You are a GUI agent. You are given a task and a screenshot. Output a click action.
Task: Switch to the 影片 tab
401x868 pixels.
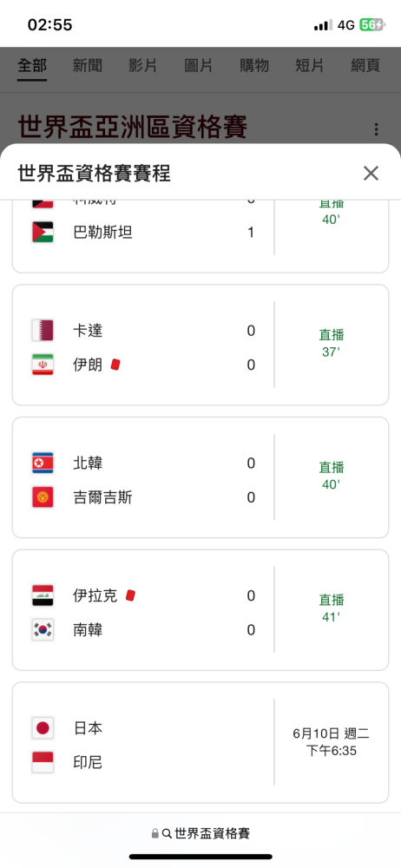[x=143, y=65]
